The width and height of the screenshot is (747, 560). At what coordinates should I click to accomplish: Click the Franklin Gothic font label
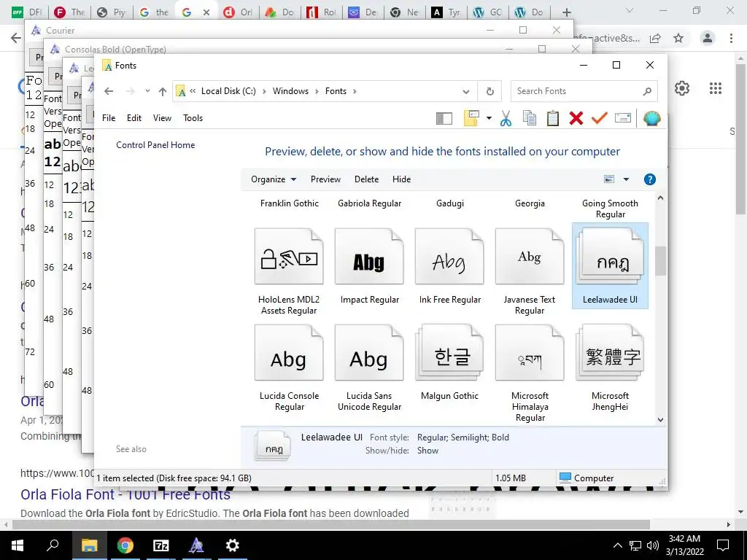click(289, 203)
